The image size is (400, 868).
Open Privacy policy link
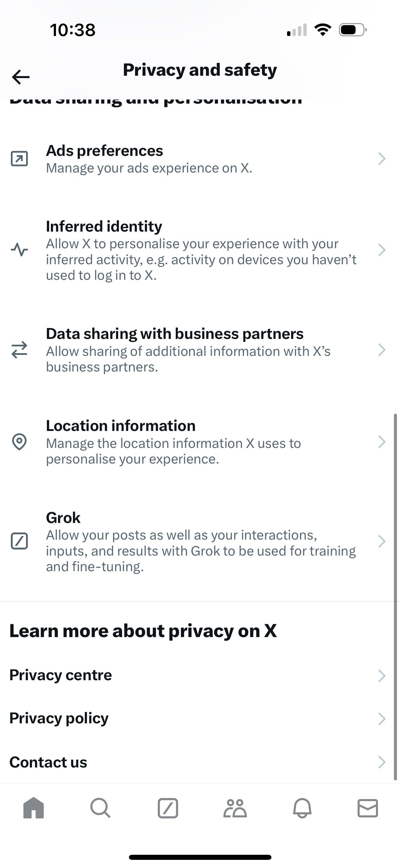tap(59, 718)
